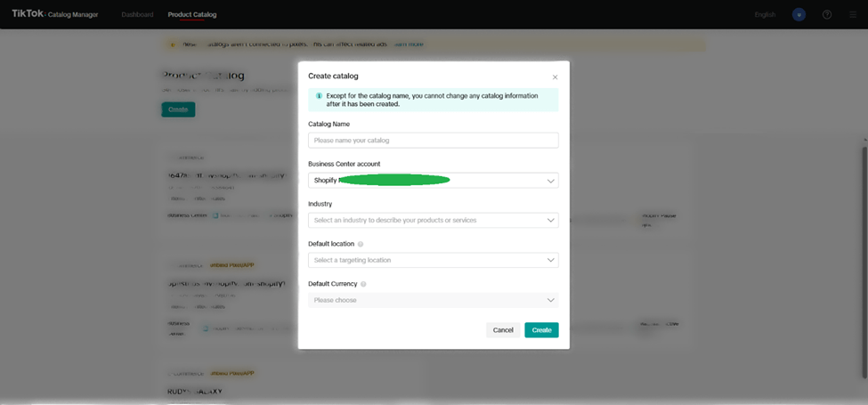Open the Default location targeting dropdown
Viewport: 868px width, 405px height.
pyautogui.click(x=433, y=260)
